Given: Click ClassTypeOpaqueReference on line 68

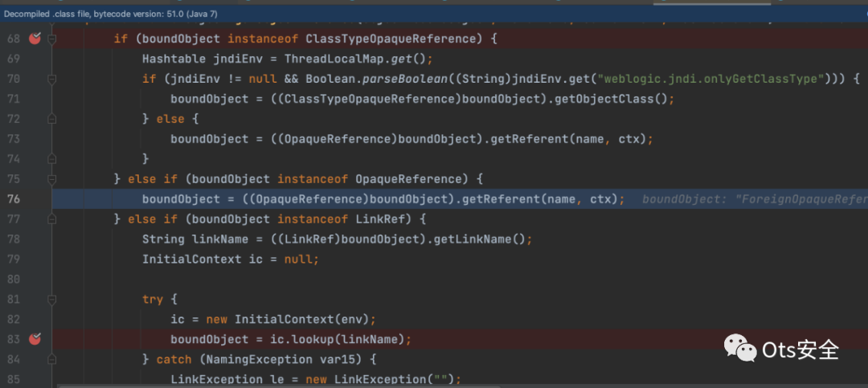Looking at the screenshot, I should coord(391,39).
